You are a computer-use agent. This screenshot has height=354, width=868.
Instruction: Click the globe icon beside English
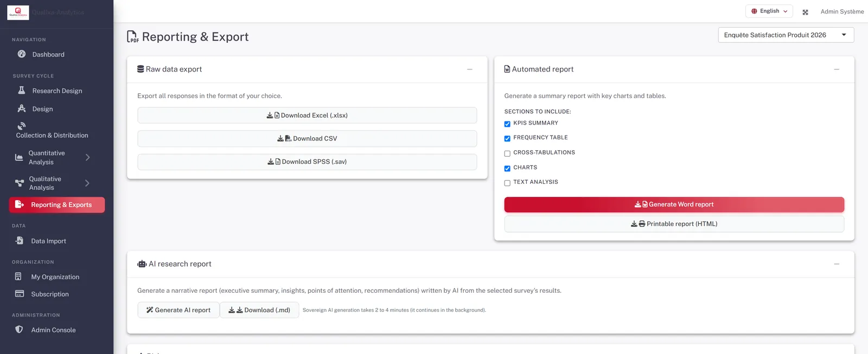[754, 11]
